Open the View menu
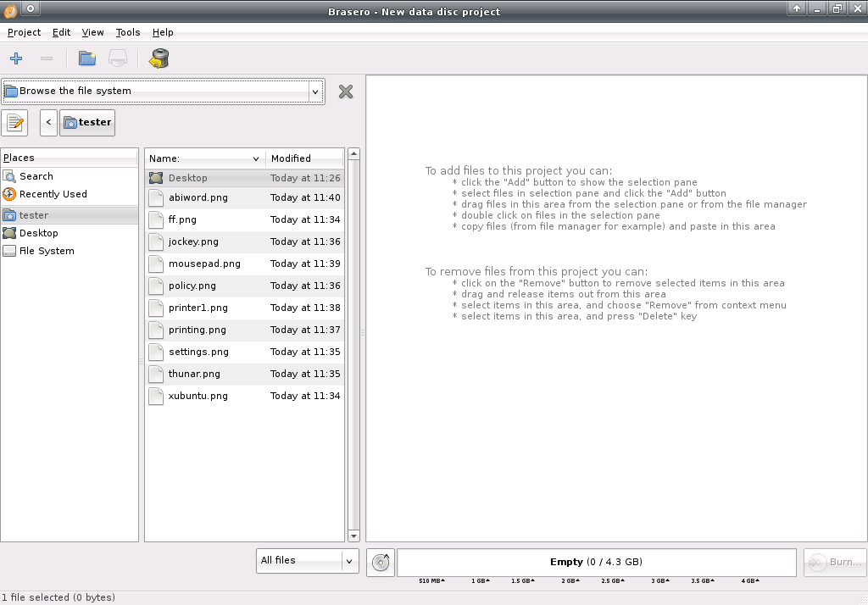The width and height of the screenshot is (868, 605). point(93,32)
